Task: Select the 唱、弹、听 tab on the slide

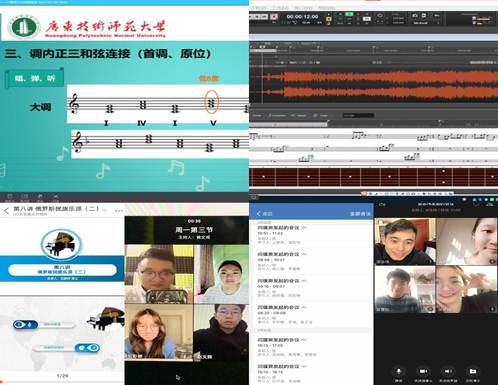Action: pos(35,78)
